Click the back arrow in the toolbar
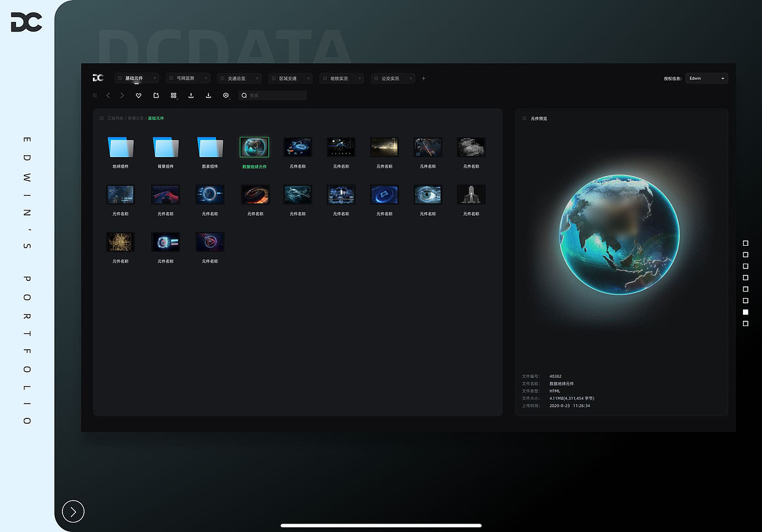This screenshot has height=532, width=762. pos(108,95)
